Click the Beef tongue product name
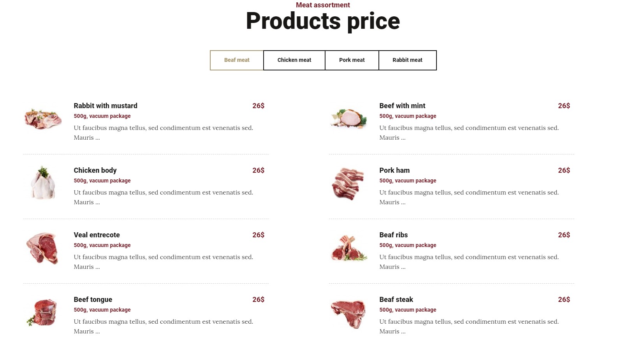Screen dimensions: 644x349 click(93, 300)
